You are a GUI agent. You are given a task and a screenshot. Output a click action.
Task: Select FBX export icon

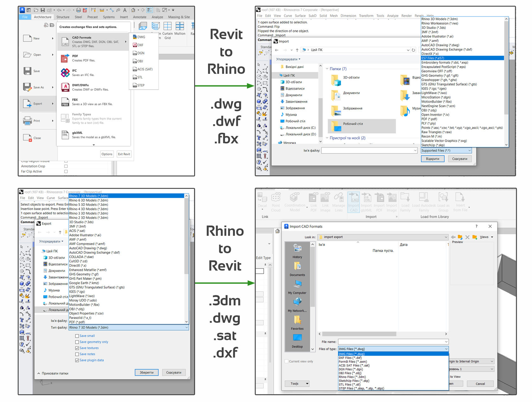coord(65,102)
